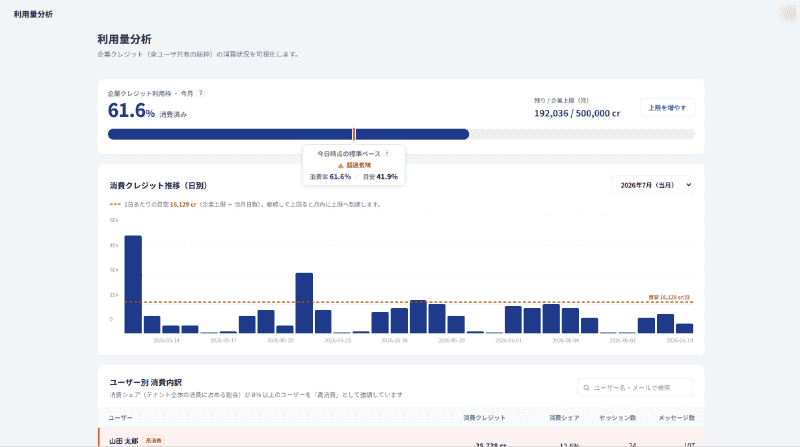Sort by the メッセージ数 column header
This screenshot has width=800, height=447.
pos(677,418)
